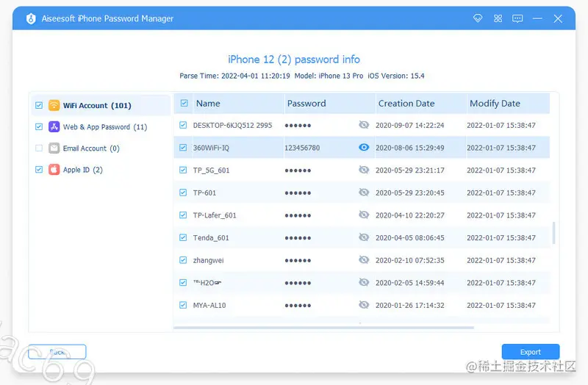Click the iPhone 12 (2) password info title
Image resolution: width=588 pixels, height=385 pixels.
coord(294,60)
